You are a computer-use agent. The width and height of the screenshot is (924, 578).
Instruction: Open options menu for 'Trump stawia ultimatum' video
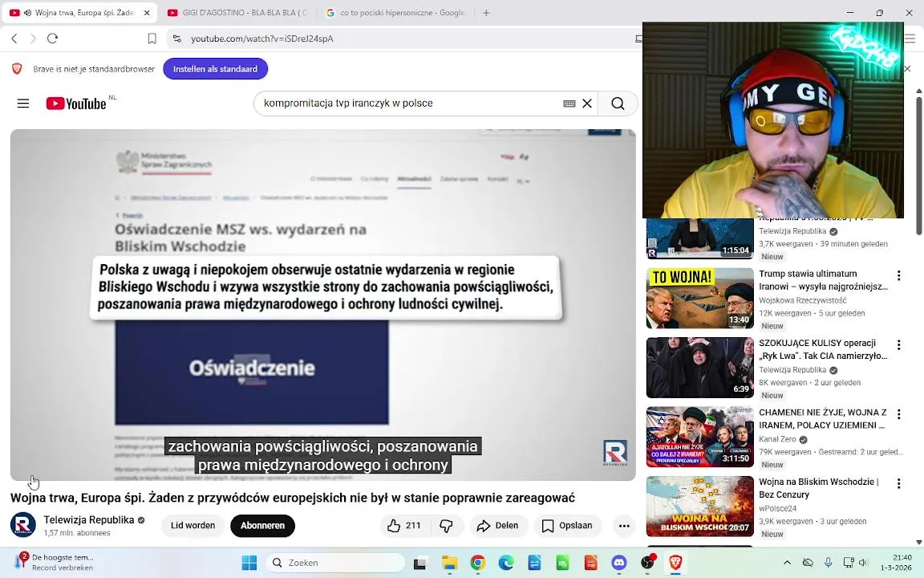click(x=898, y=275)
